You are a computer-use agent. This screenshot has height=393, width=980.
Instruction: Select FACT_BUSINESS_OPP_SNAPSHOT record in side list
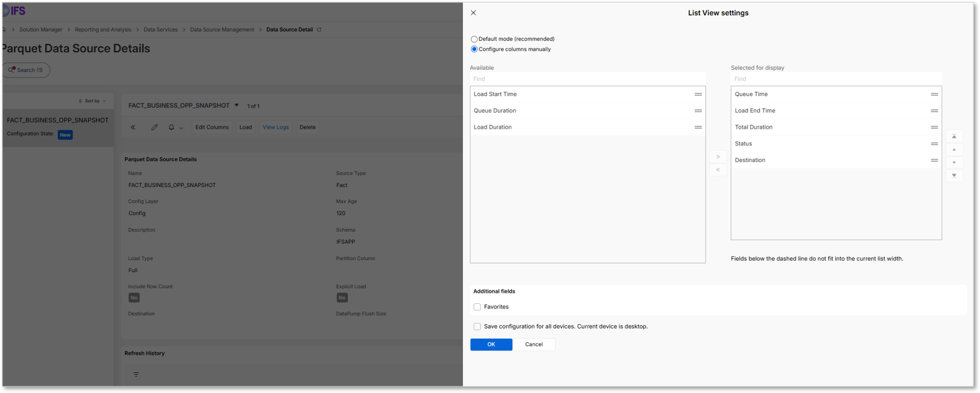[x=58, y=126]
